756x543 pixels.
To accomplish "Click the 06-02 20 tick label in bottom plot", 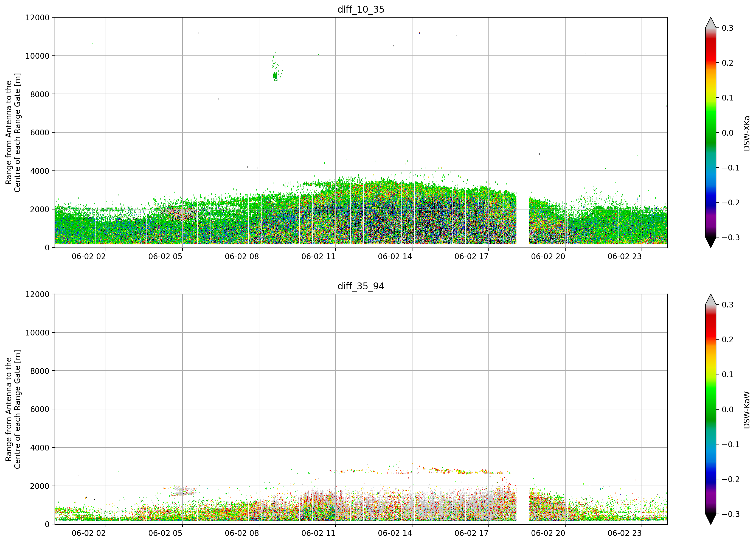I will click(x=548, y=533).
